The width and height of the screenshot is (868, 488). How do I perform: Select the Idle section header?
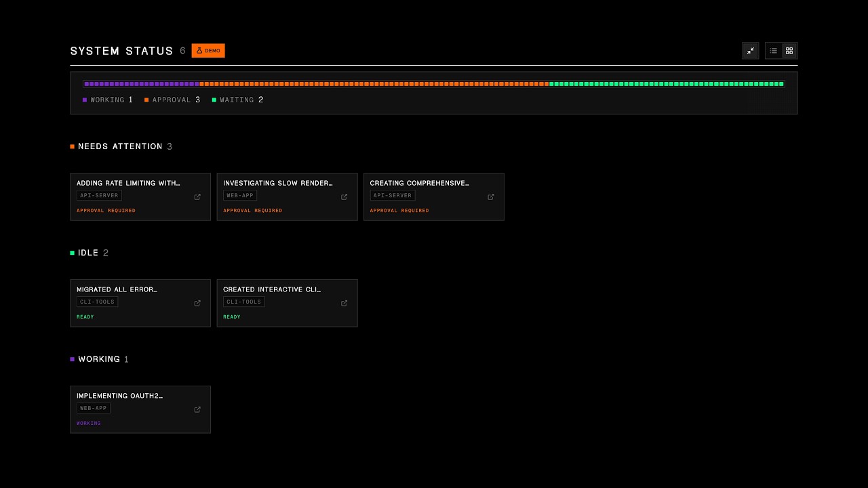click(x=90, y=253)
